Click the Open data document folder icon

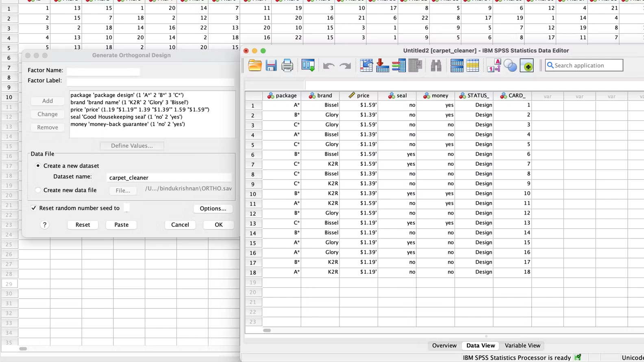(255, 65)
